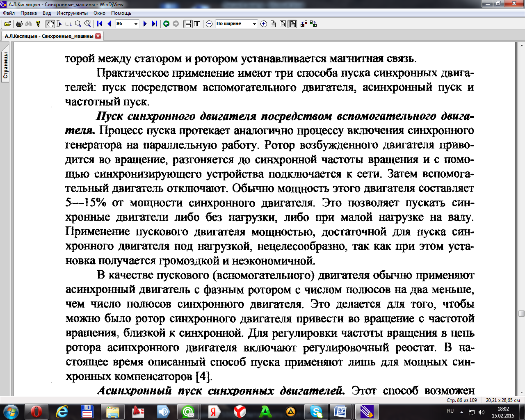
Task: Click the green Back navigation button
Action: (166, 24)
